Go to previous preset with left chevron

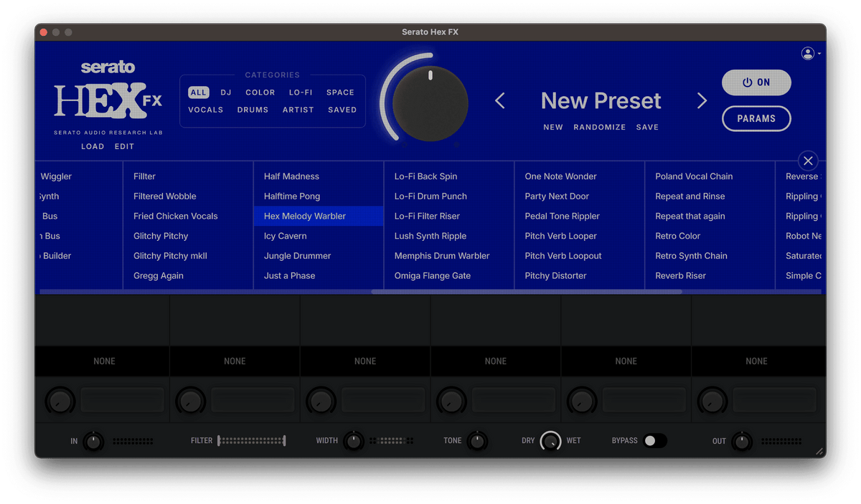point(500,101)
